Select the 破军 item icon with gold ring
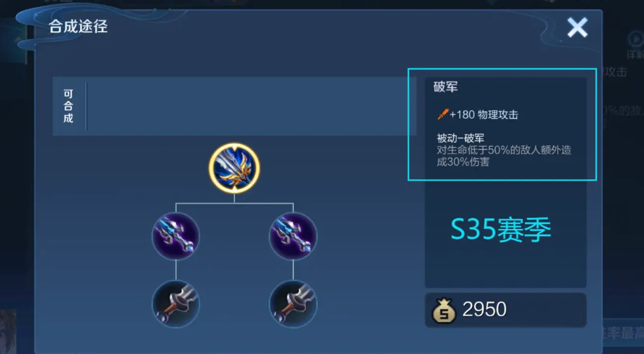 tap(234, 168)
